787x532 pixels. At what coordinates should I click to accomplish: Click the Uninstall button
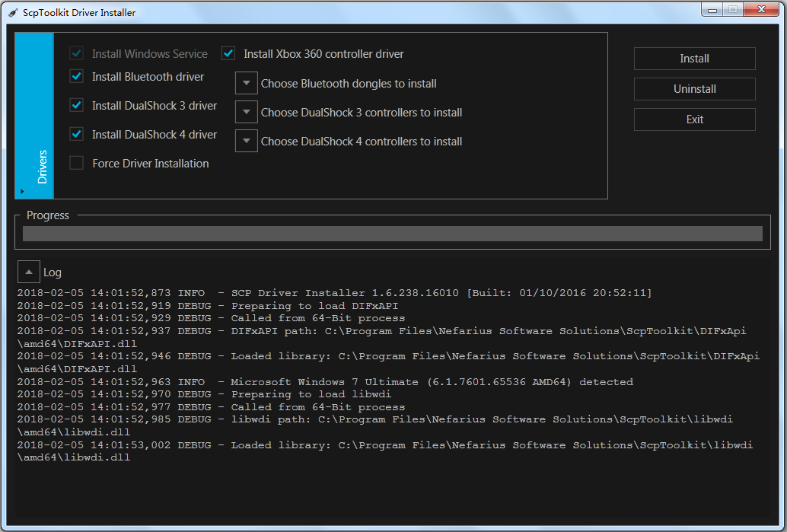(x=693, y=89)
